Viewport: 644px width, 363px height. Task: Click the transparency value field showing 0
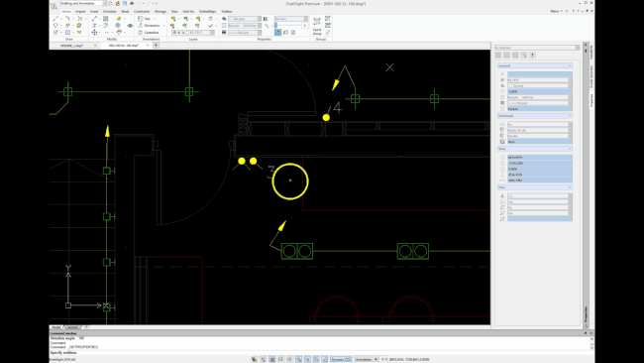point(305,26)
